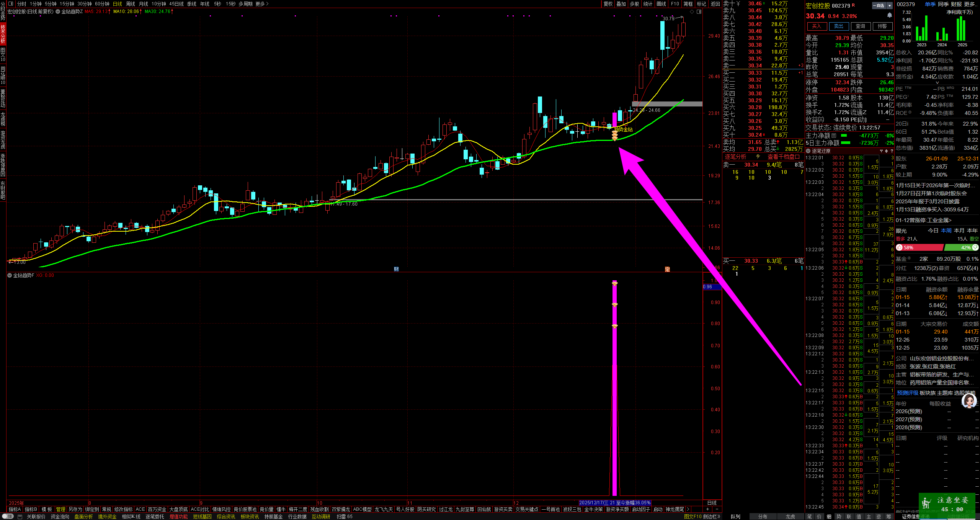Click the plus zoom-in button beside indicator tabs

tap(707, 509)
